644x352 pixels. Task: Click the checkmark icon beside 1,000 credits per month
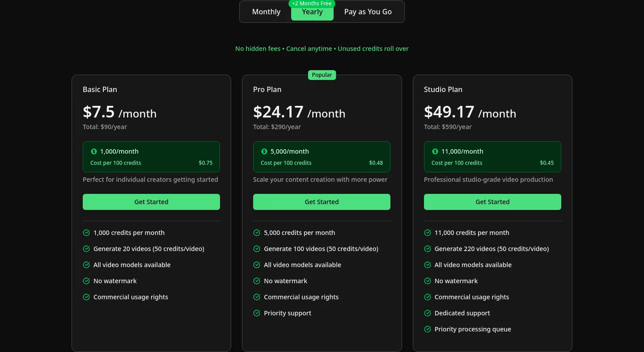86,233
